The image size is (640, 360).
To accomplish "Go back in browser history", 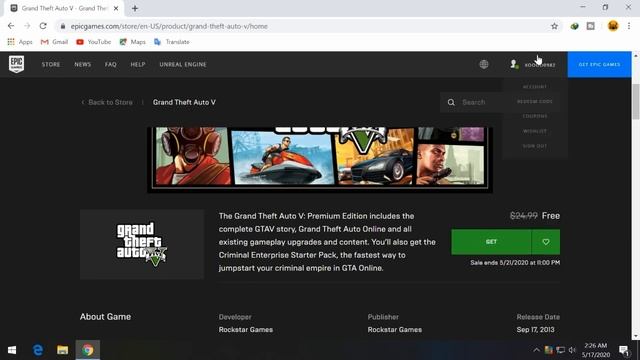I will (11, 26).
